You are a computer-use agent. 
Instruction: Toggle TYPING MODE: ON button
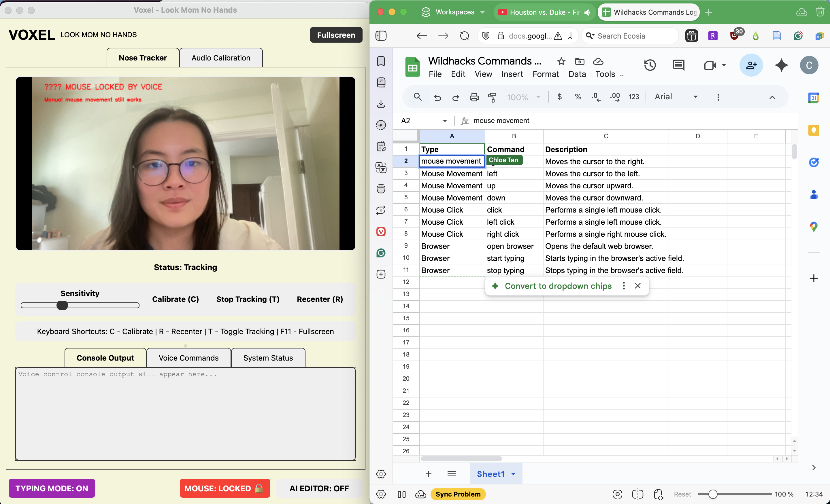tap(52, 488)
